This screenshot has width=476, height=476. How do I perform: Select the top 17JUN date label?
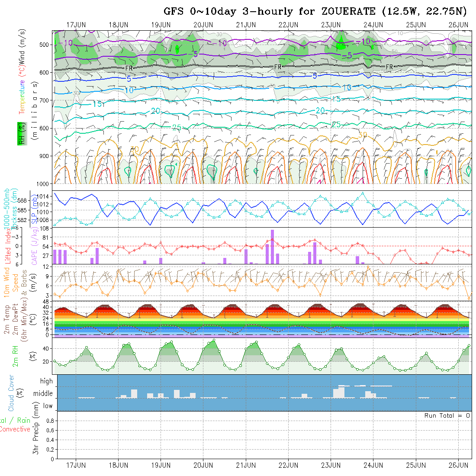(x=76, y=25)
